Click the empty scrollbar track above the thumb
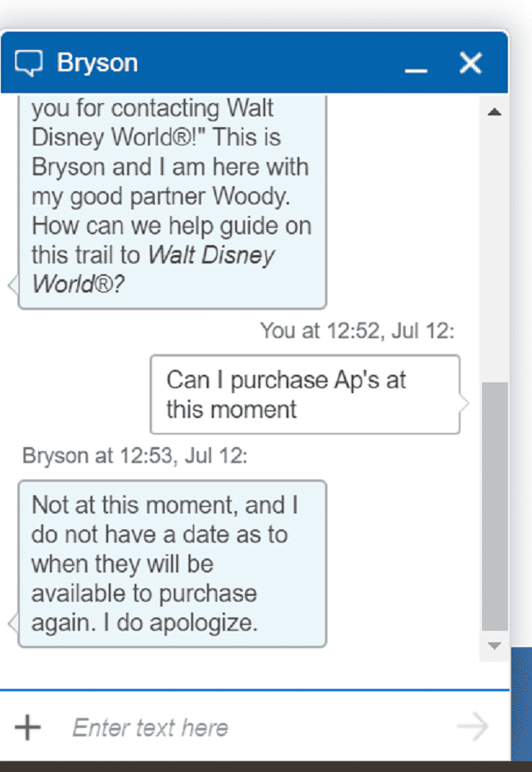 (494, 250)
